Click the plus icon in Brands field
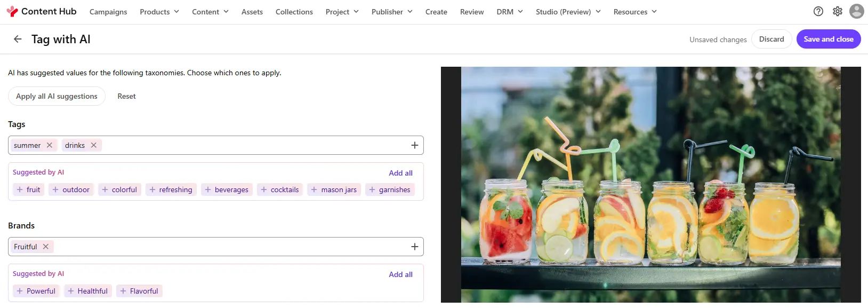This screenshot has width=868, height=308. (x=414, y=247)
